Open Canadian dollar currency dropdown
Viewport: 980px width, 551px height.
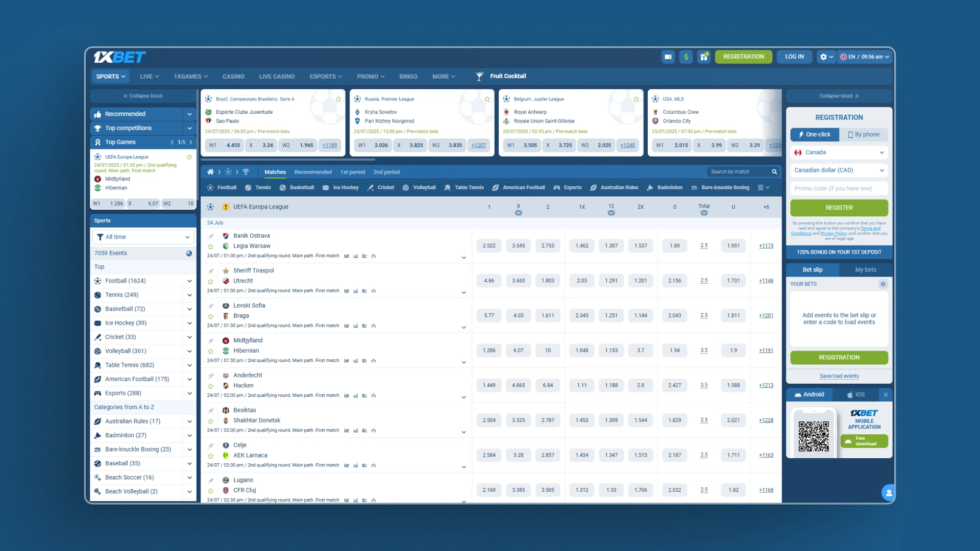839,170
